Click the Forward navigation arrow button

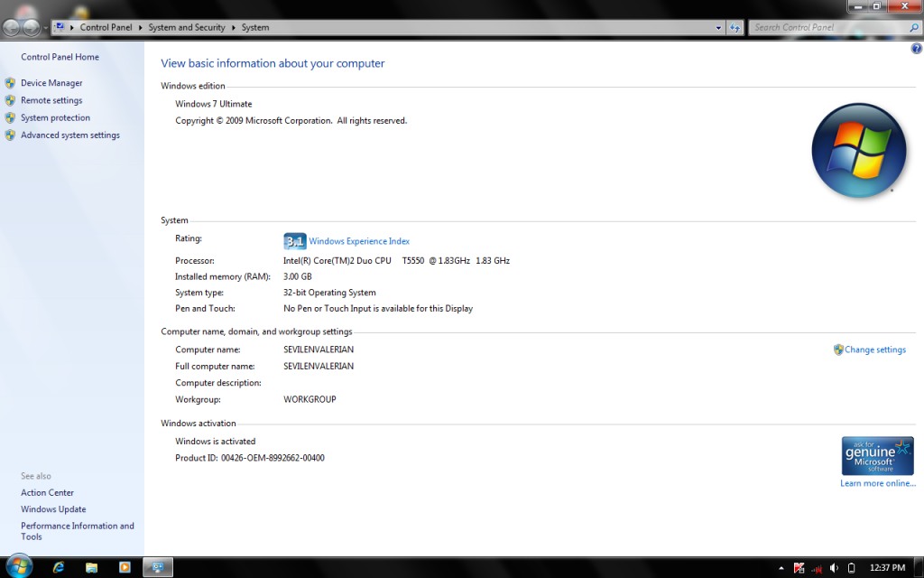coord(31,27)
